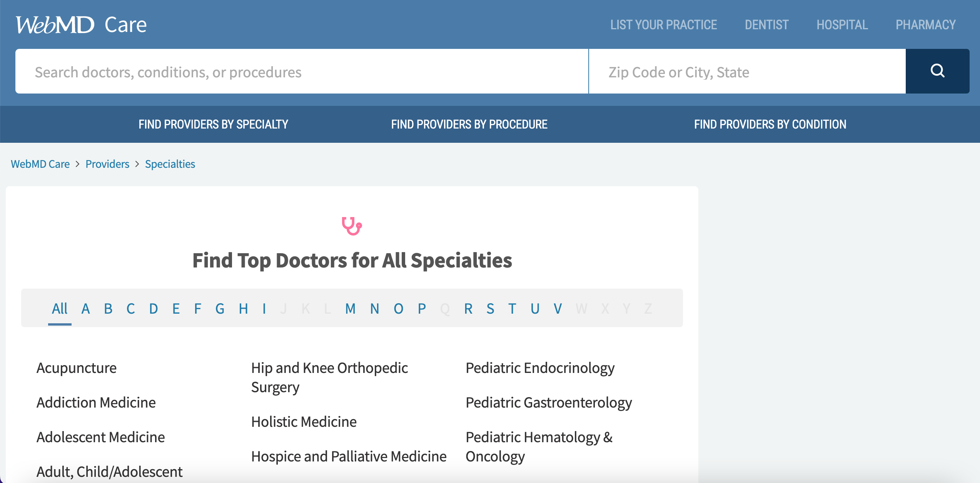Go to the Pharmacy page
The image size is (980, 483).
click(x=925, y=25)
